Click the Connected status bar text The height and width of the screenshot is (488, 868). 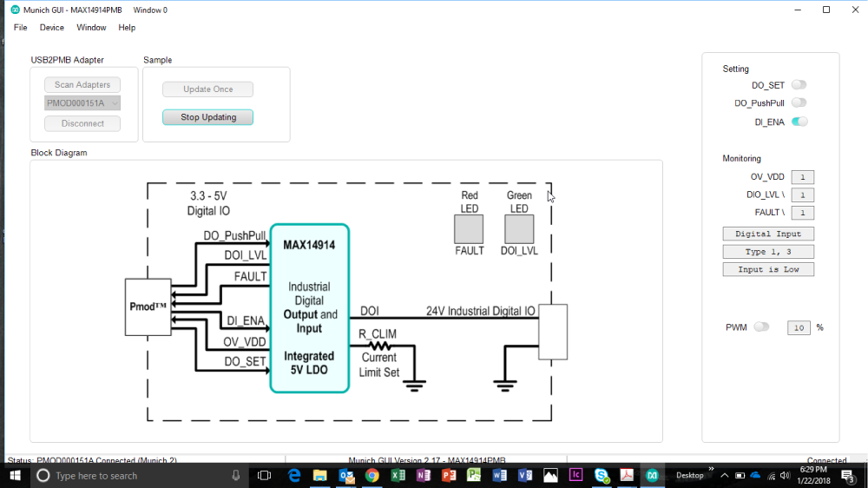tap(826, 460)
